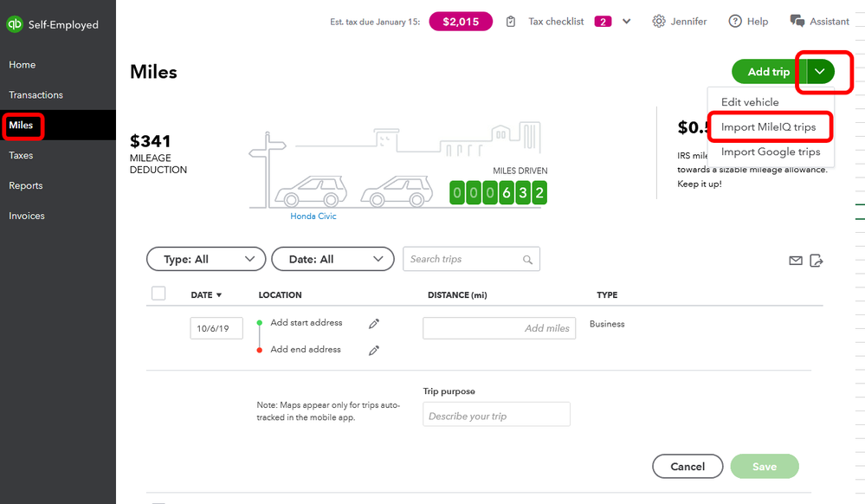865x504 pixels.
Task: Expand the Type: All filter dropdown
Action: (206, 259)
